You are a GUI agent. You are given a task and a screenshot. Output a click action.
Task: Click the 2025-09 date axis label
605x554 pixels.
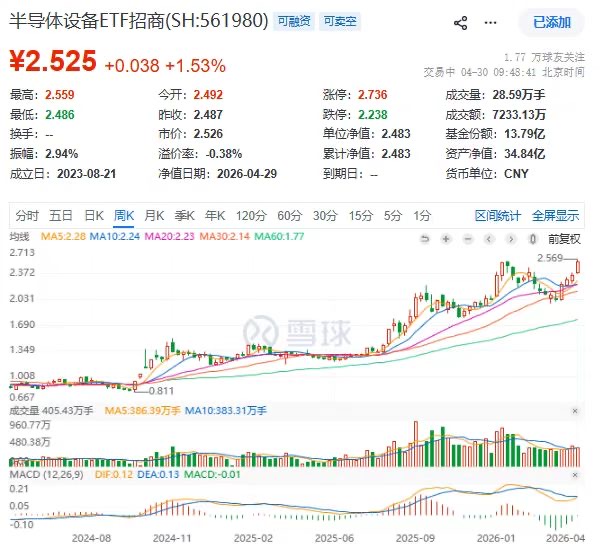point(415,538)
